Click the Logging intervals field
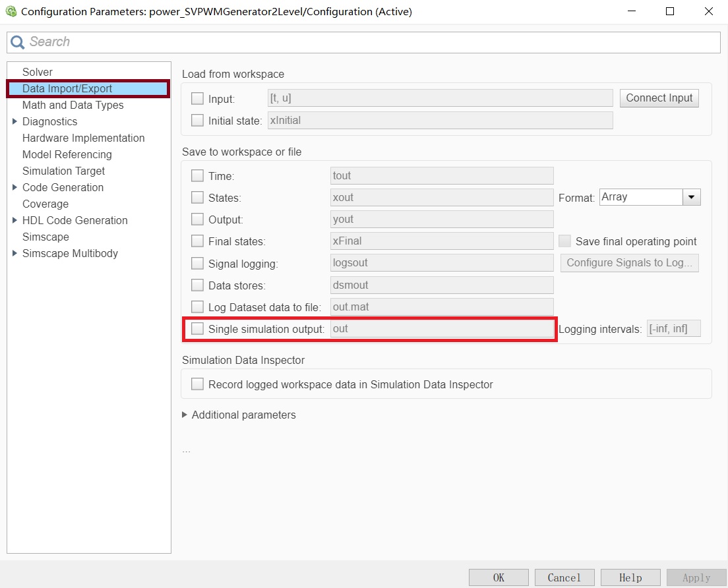Image resolution: width=728 pixels, height=588 pixels. tap(674, 328)
